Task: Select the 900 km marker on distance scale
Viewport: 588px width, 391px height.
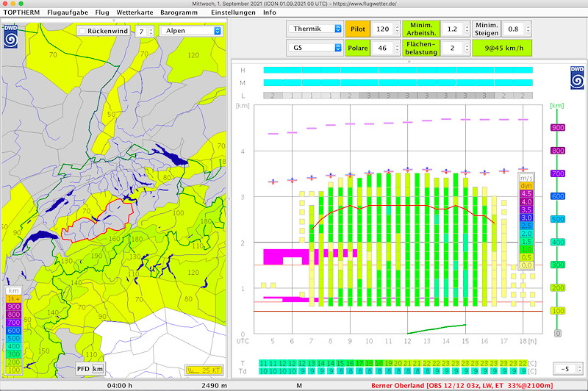Action: point(558,127)
